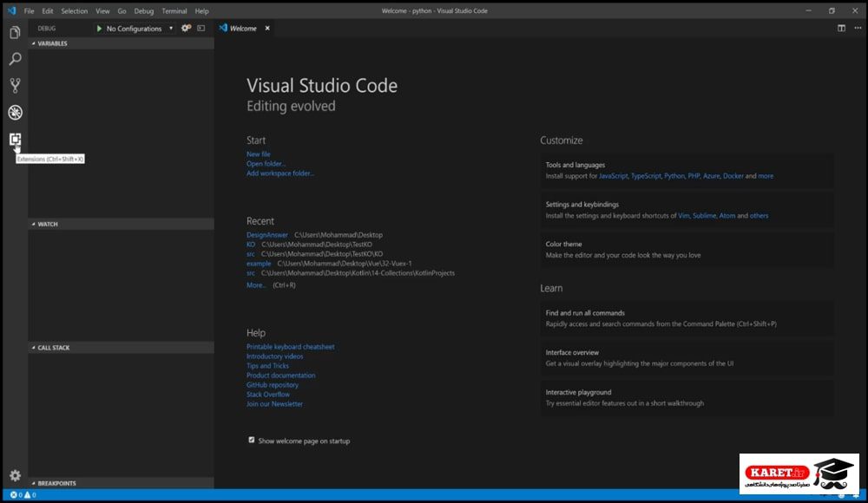Install Python language support link
The image size is (868, 503).
pos(674,176)
